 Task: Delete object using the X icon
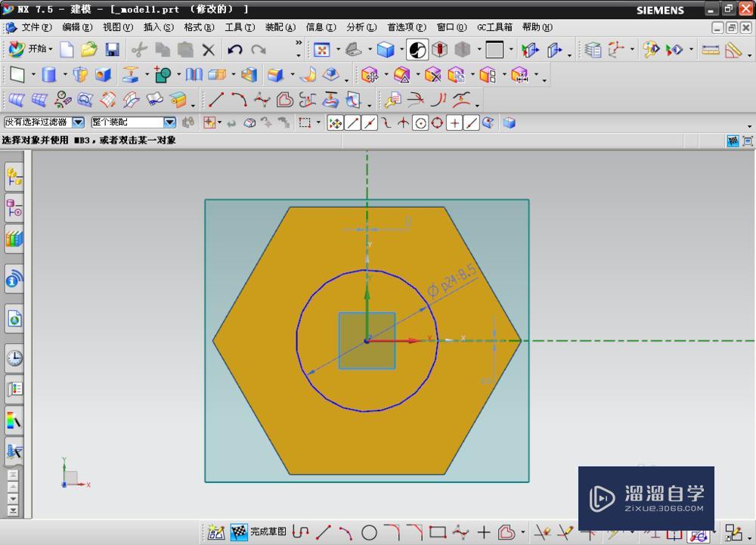[x=209, y=50]
